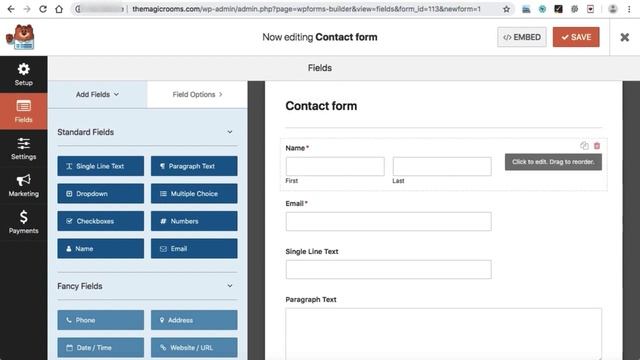Open the Marketing megaphone panel
The height and width of the screenshot is (360, 640).
[x=24, y=185]
